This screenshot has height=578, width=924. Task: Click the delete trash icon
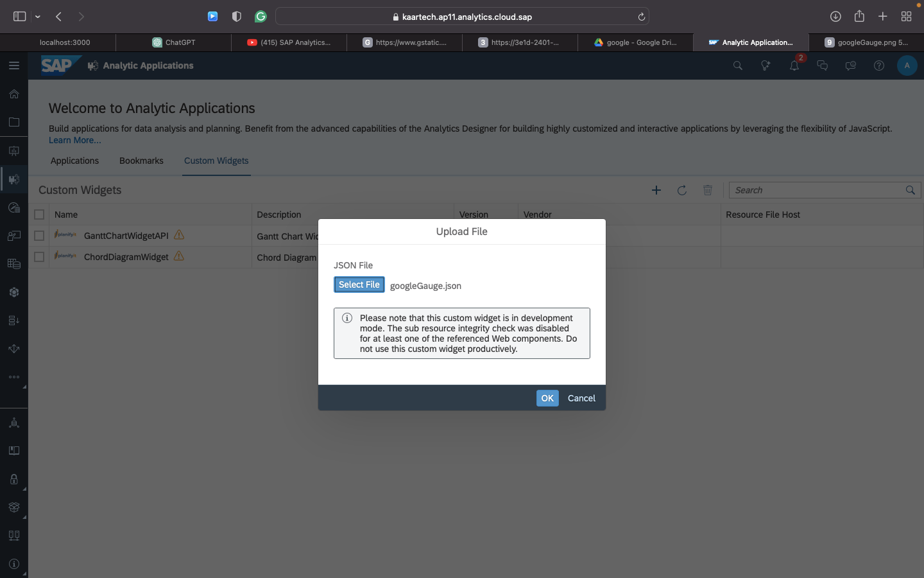click(707, 190)
